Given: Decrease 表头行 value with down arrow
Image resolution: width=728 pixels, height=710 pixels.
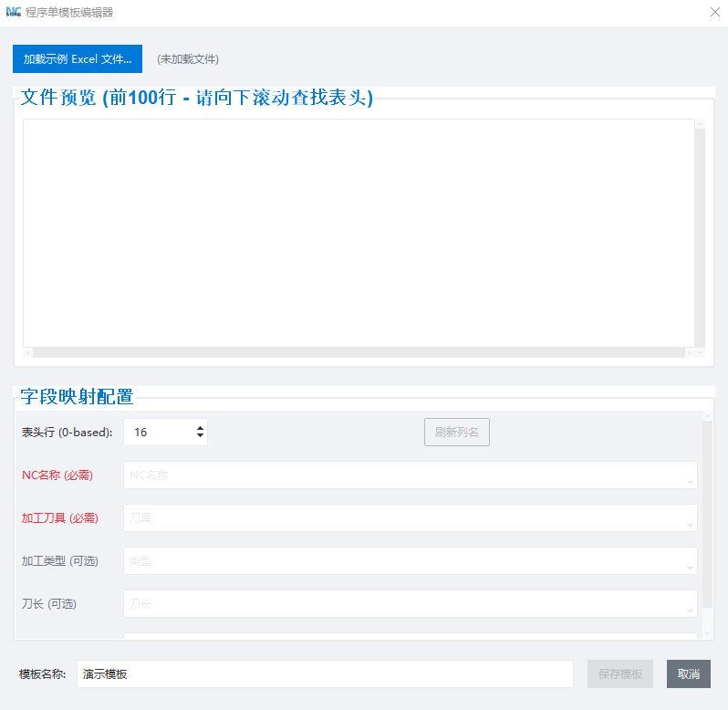Looking at the screenshot, I should point(200,437).
